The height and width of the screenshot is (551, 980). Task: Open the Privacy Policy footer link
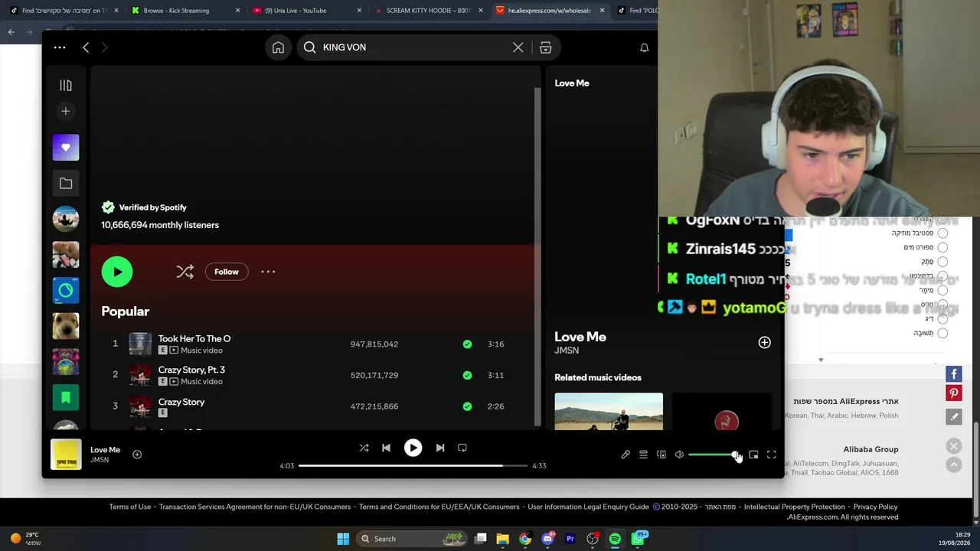tap(875, 507)
